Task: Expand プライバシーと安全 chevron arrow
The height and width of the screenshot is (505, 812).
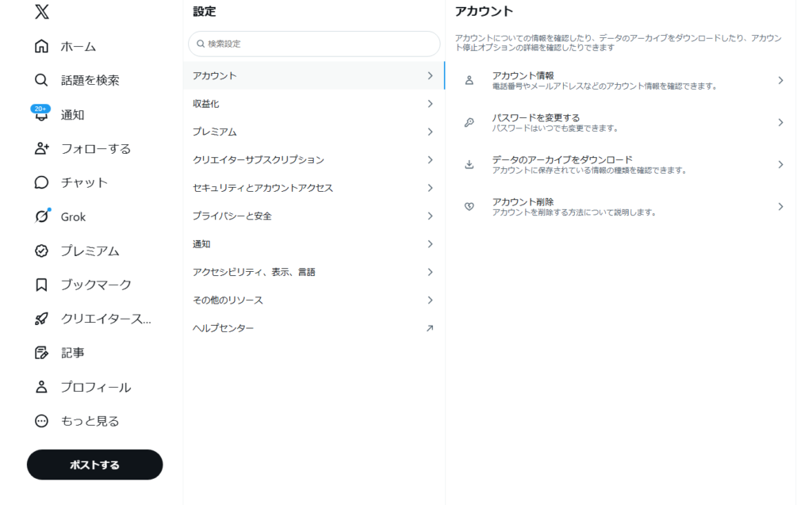Action: tap(430, 216)
